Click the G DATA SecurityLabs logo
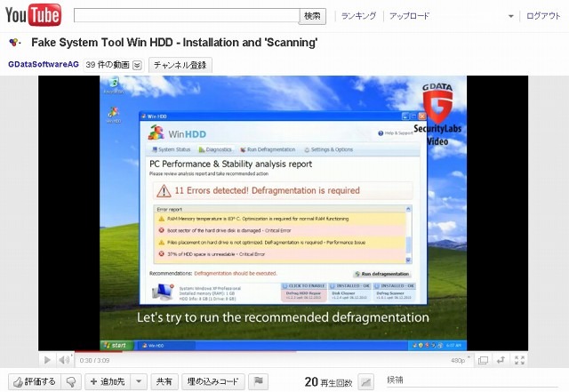569x392 pixels. (x=437, y=113)
